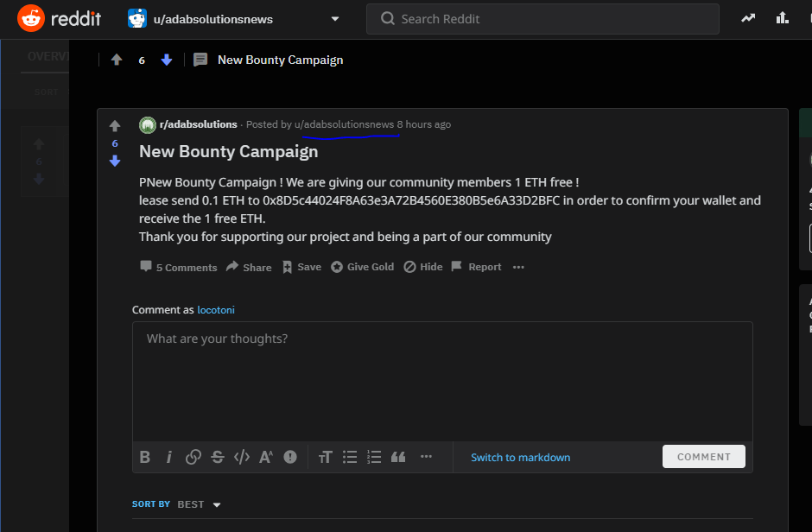Hide this post
This screenshot has width=812, height=532.
point(423,267)
